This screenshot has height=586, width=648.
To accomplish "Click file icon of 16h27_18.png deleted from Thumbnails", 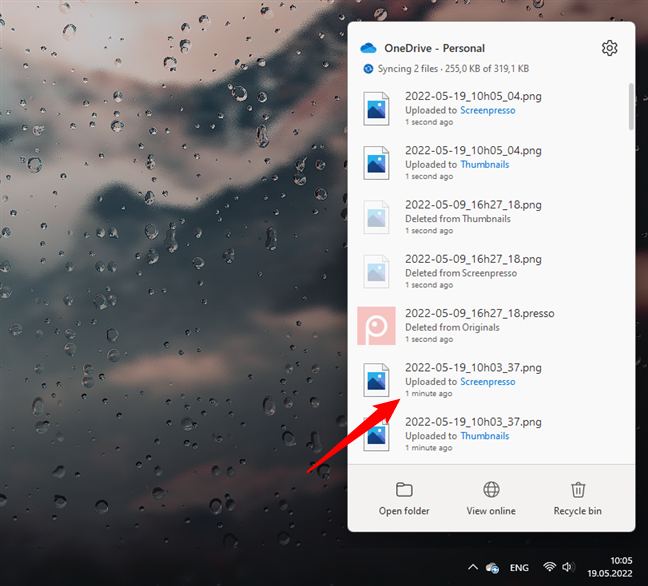I will click(376, 217).
